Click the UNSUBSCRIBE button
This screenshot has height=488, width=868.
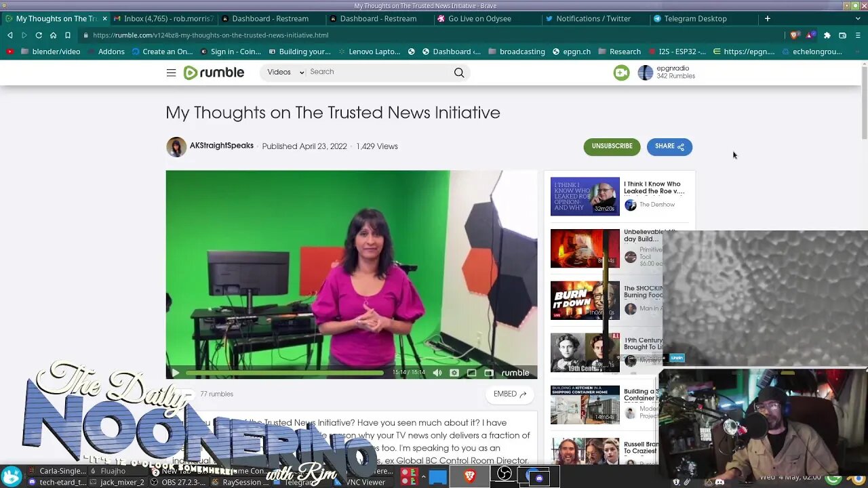click(612, 146)
